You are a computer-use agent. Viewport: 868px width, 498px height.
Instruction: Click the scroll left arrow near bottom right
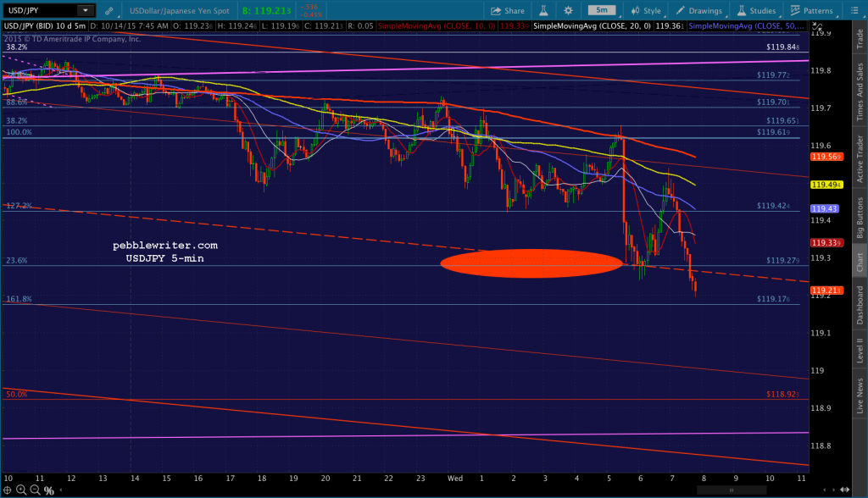pyautogui.click(x=826, y=490)
